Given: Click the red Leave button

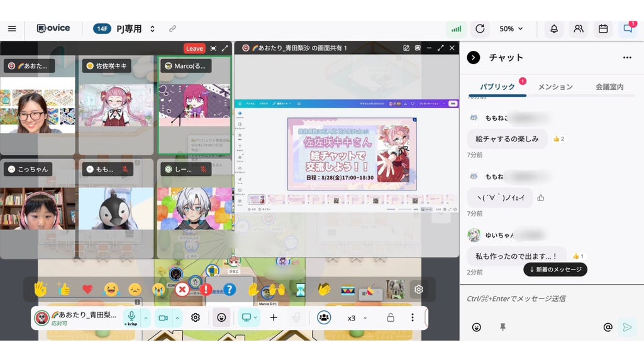Looking at the screenshot, I should (x=194, y=48).
